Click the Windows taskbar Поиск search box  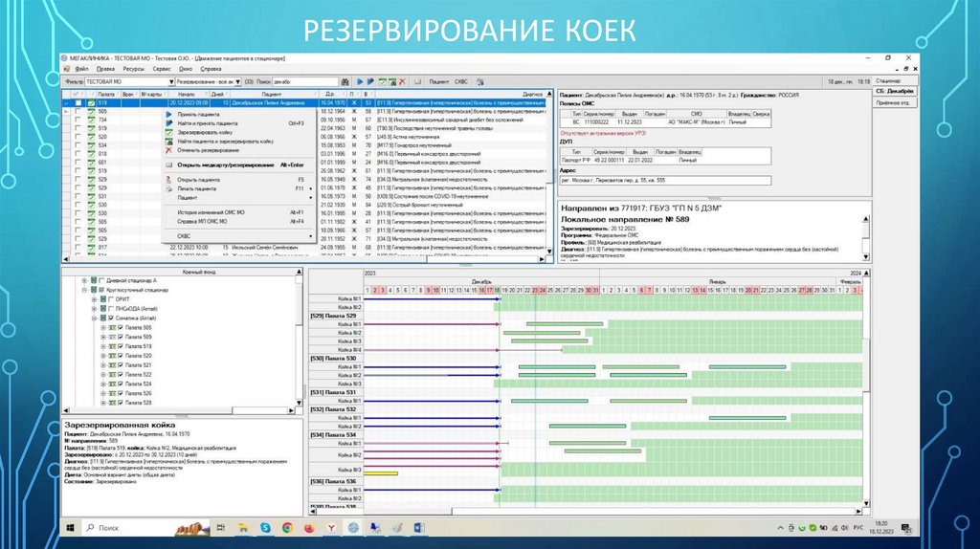[145, 528]
